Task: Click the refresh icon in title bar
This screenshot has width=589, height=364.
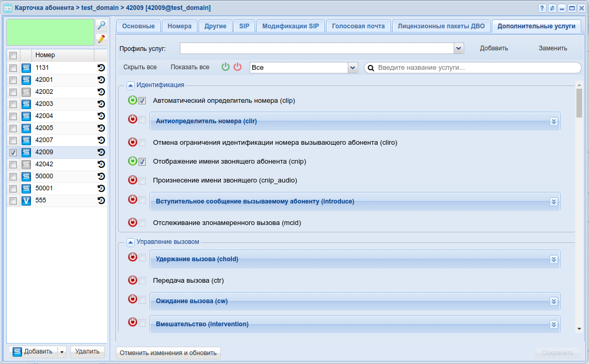Action: (x=552, y=8)
